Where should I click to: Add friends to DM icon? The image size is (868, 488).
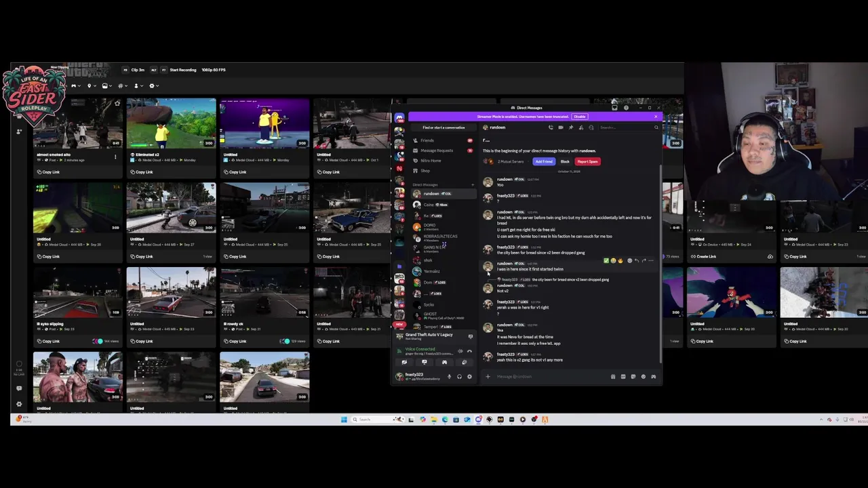pyautogui.click(x=581, y=127)
